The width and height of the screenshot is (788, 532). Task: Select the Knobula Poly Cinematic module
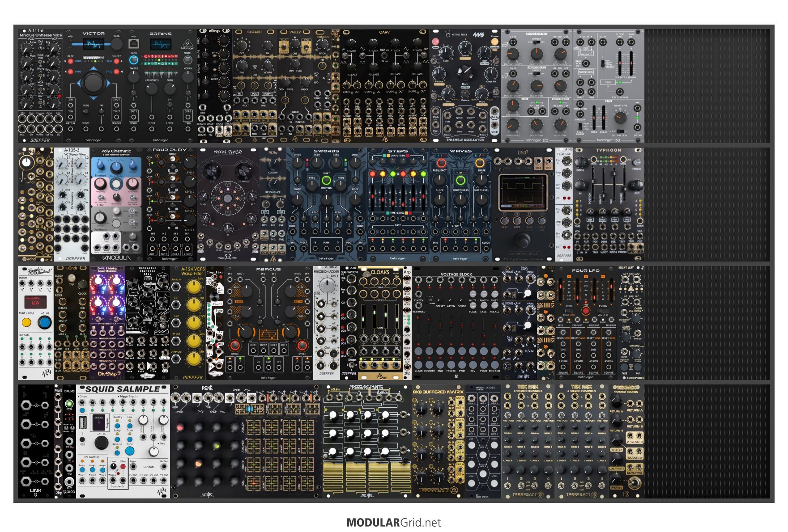pyautogui.click(x=116, y=205)
